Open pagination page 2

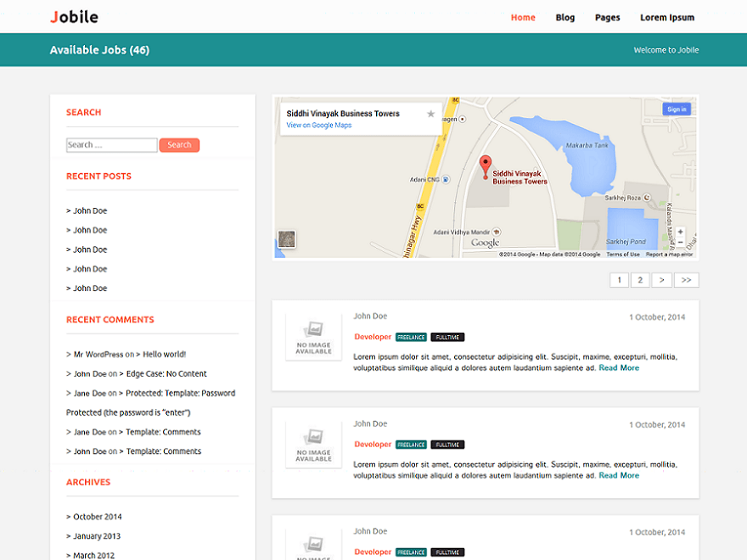tap(640, 279)
